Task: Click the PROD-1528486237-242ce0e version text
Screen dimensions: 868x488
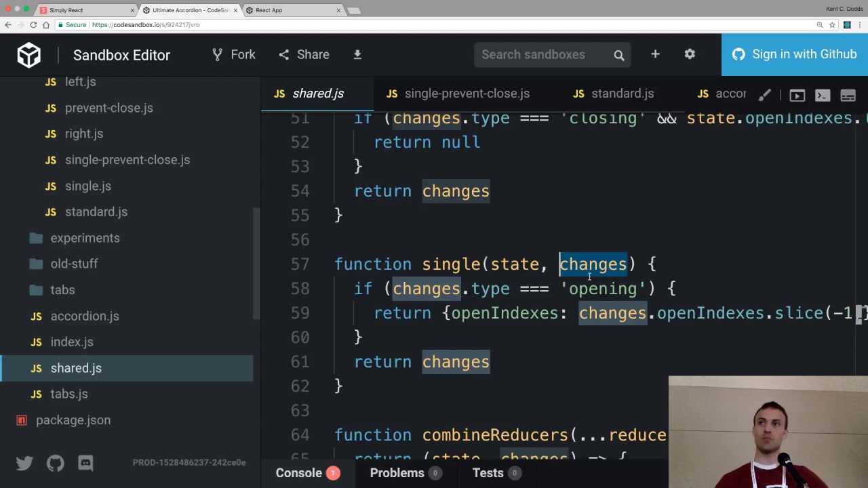Action: pos(189,462)
